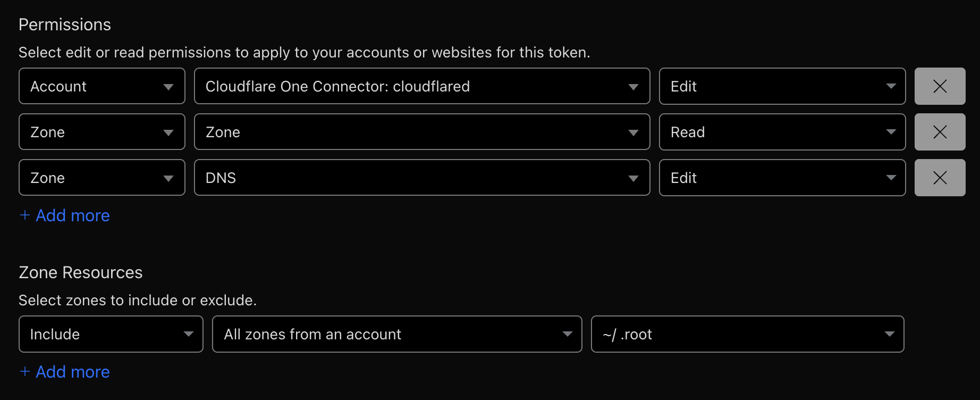The height and width of the screenshot is (400, 980).
Task: Click the chevron on the Read permission level dropdown
Action: (x=892, y=131)
